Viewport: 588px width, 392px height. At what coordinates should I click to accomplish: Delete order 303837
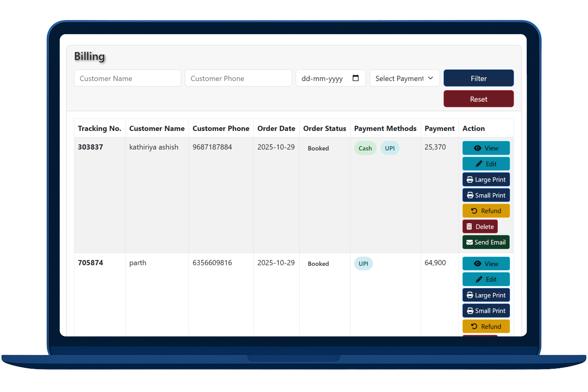480,227
